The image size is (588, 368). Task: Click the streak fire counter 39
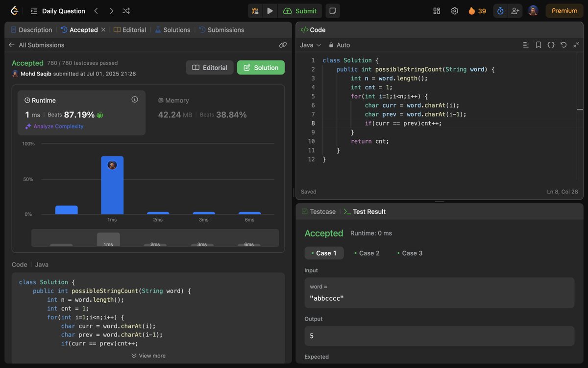click(x=477, y=11)
